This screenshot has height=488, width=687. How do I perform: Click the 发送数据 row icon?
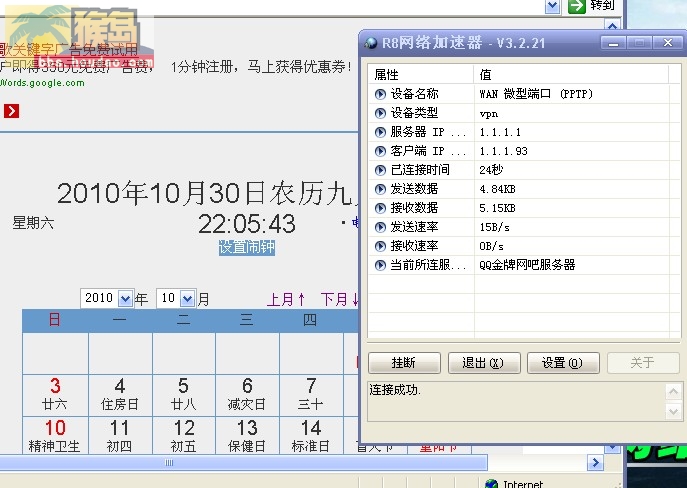pyautogui.click(x=380, y=189)
